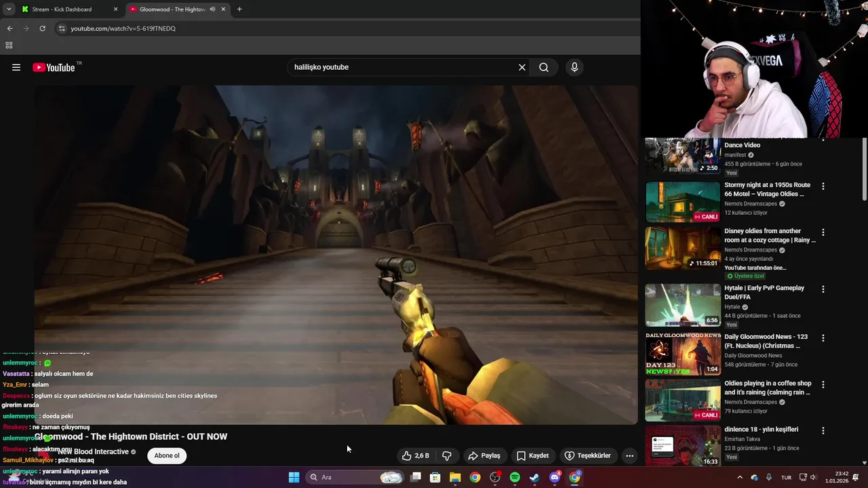868x488 pixels.
Task: Open Spotify from the taskbar
Action: [x=515, y=477]
